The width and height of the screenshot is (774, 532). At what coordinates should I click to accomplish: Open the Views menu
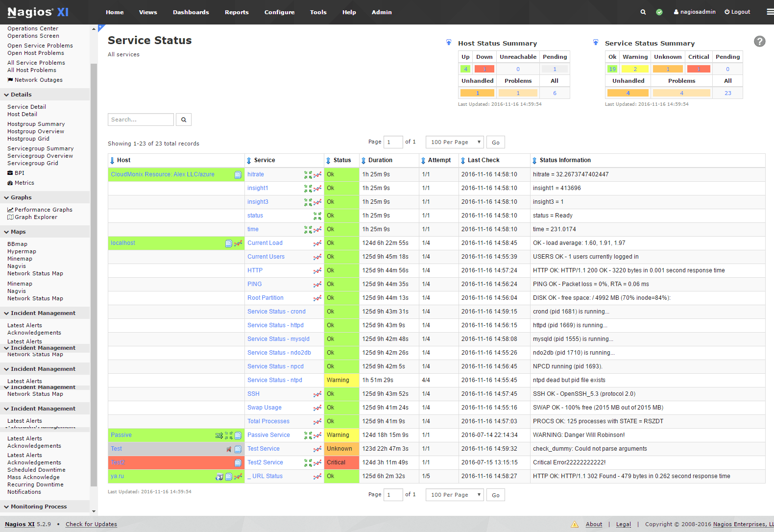148,12
